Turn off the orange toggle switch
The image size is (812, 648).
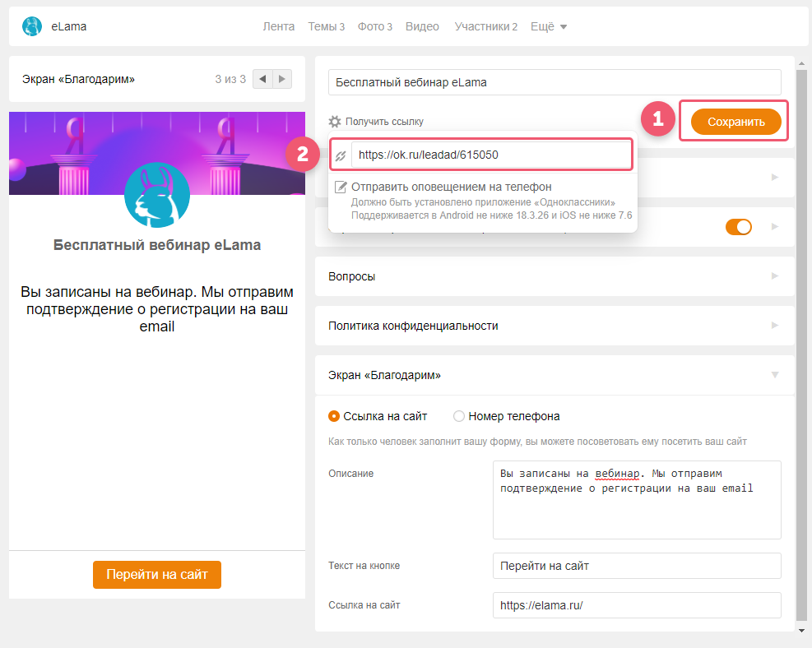739,227
